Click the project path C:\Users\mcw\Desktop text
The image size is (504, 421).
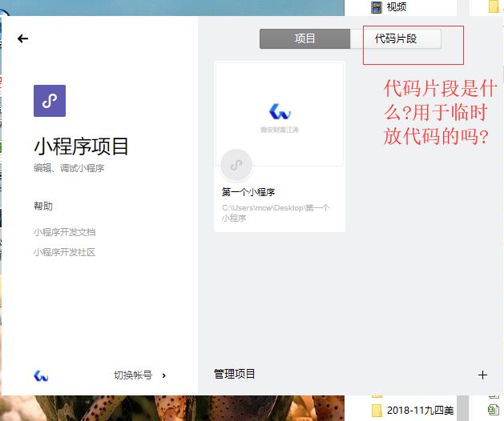pos(276,213)
